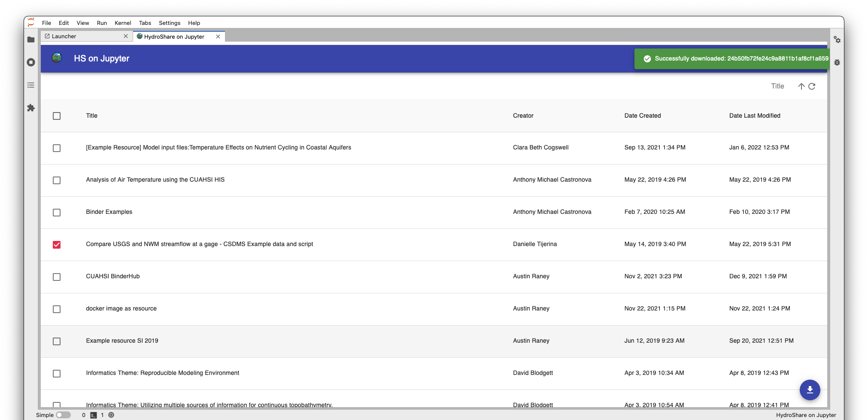Click 'David Blodgett' creator in Reproducible Modeling row
Viewport: 868px width, 420px height.
533,373
